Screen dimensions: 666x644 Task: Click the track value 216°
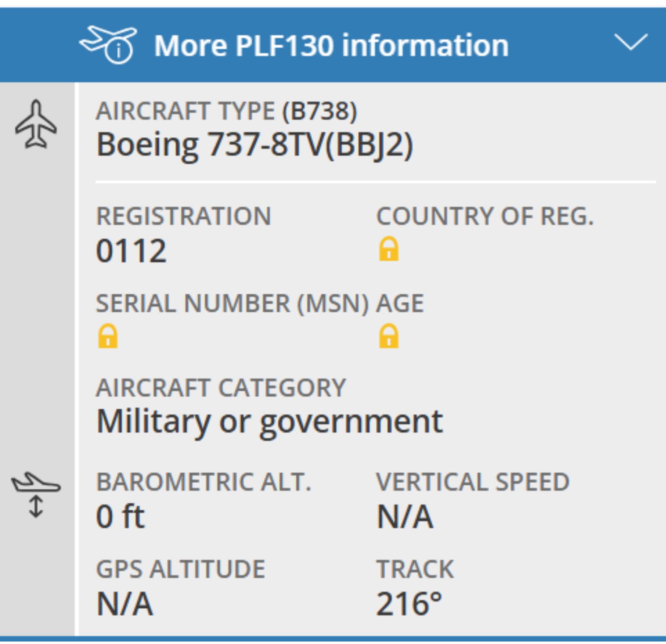click(409, 604)
